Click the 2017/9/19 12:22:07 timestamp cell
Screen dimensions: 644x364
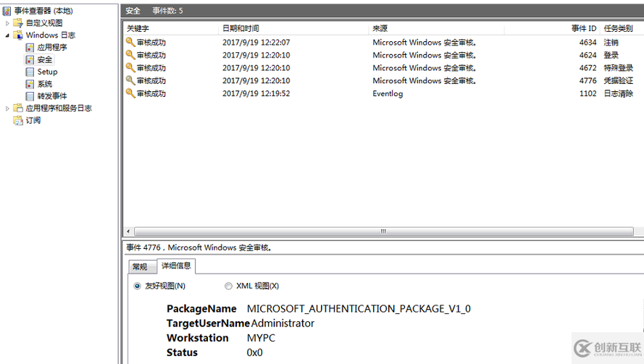[x=256, y=42]
